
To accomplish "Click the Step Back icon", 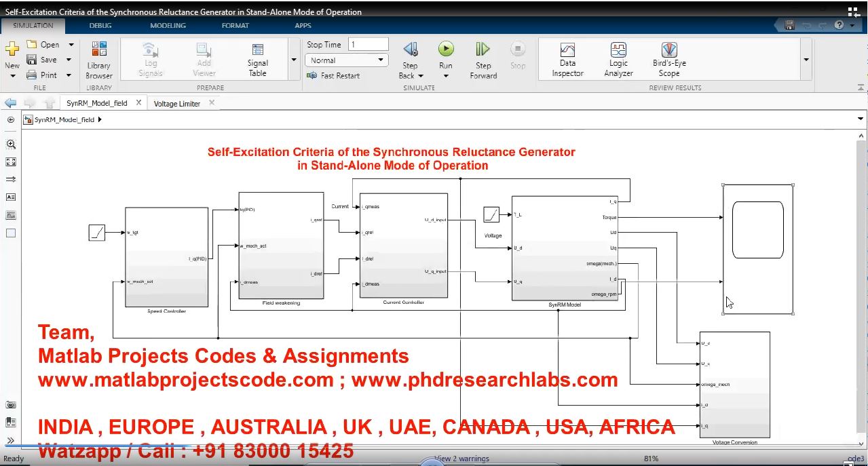I will coord(410,50).
